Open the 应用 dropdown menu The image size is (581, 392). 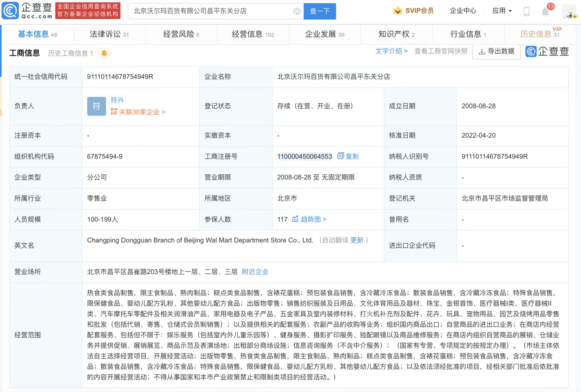tap(502, 11)
